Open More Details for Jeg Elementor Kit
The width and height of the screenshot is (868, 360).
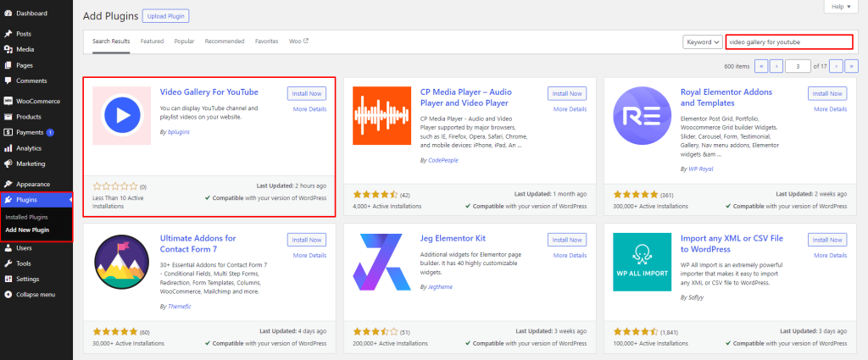point(570,256)
